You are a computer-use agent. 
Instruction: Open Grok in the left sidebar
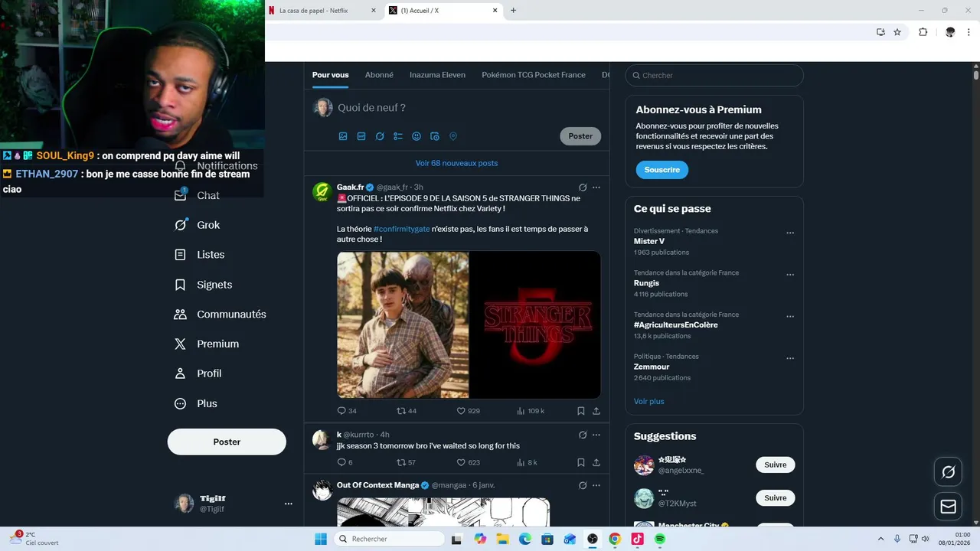198,225
